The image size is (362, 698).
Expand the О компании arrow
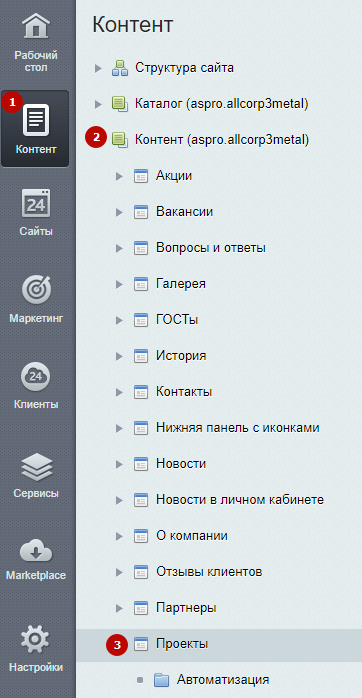click(119, 536)
